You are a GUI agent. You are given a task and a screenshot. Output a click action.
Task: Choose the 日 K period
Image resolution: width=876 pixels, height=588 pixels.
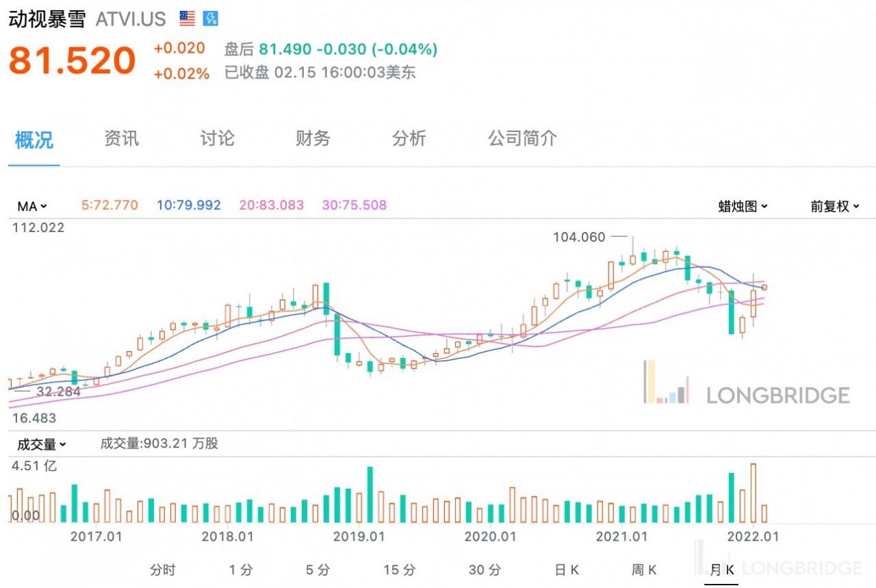[x=567, y=570]
